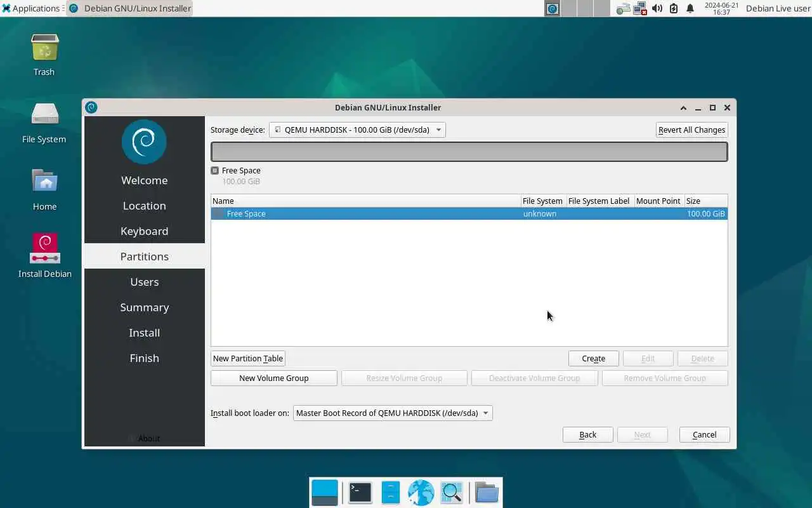The image size is (812, 508).
Task: Click the Show Desktop icon in the dock
Action: pyautogui.click(x=325, y=493)
